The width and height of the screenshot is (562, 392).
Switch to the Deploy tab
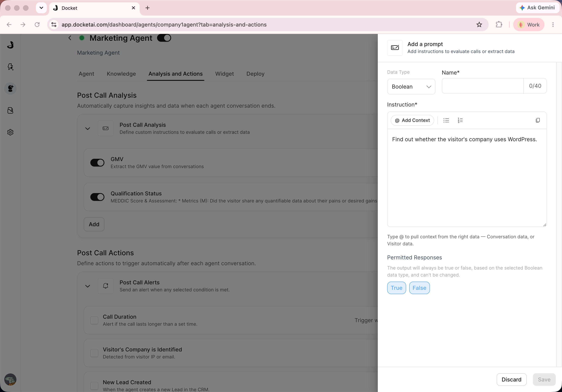click(x=255, y=74)
